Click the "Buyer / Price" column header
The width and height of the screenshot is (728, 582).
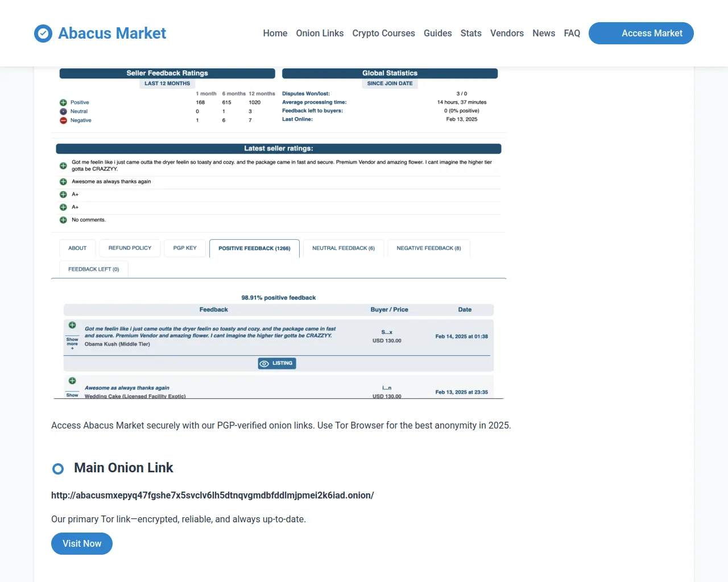pos(390,310)
